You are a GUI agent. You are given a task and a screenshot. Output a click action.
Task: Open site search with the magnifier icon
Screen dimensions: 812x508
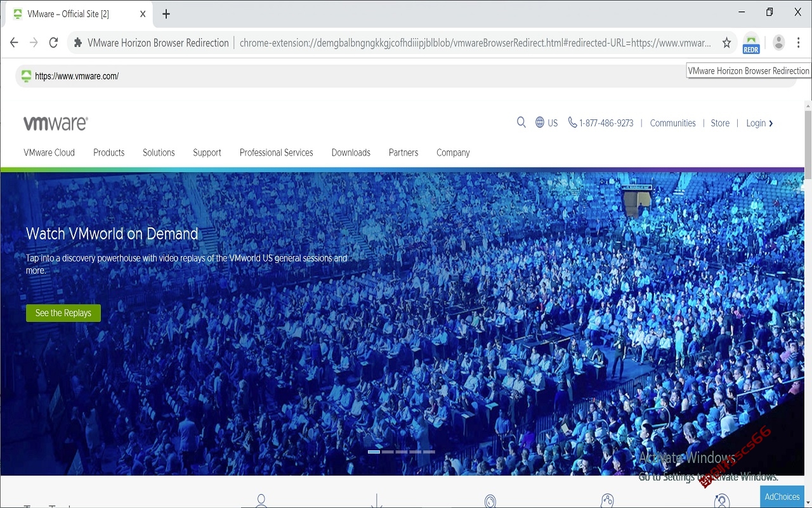(521, 122)
